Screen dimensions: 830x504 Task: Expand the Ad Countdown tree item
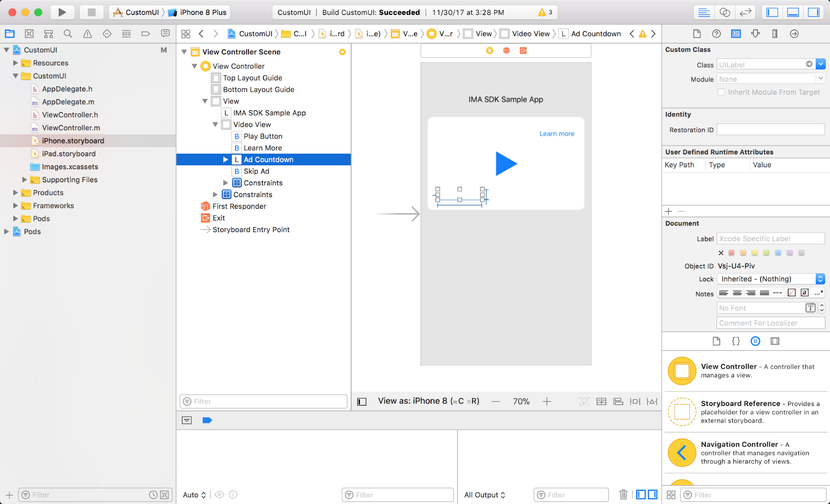pos(225,159)
